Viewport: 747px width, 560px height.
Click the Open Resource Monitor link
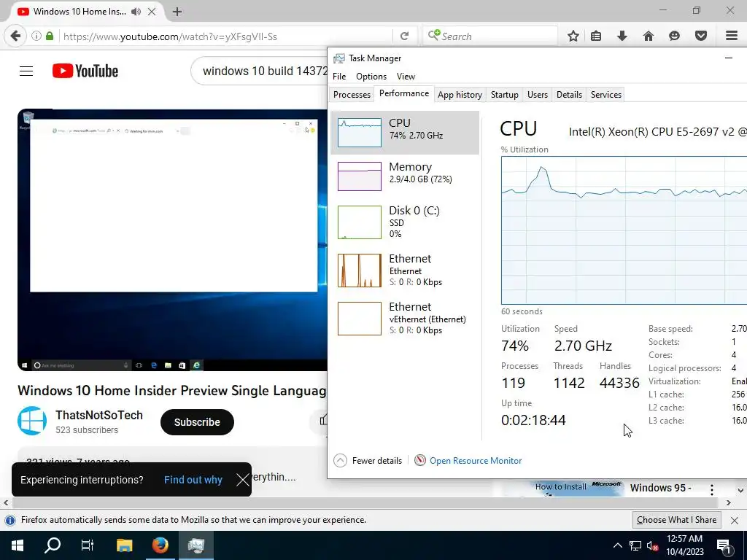click(x=476, y=461)
